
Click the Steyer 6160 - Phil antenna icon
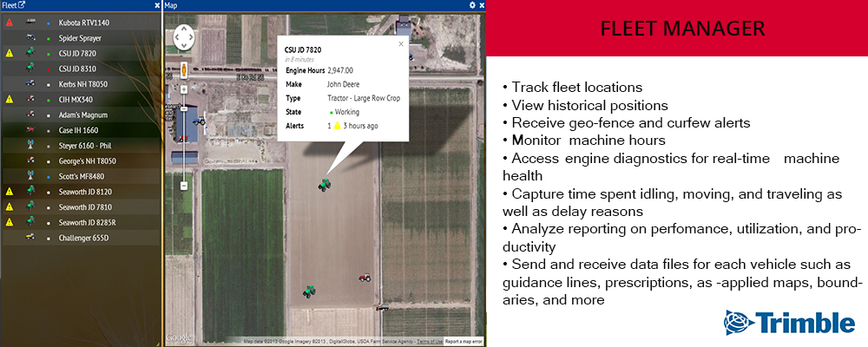pos(30,145)
